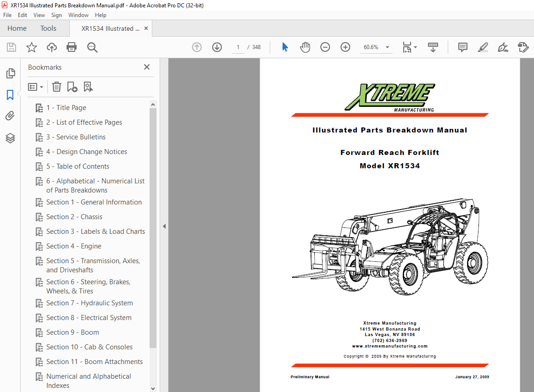Collapse the navigation pane arrow
Image resolution: width=534 pixels, height=392 pixels.
[x=164, y=226]
